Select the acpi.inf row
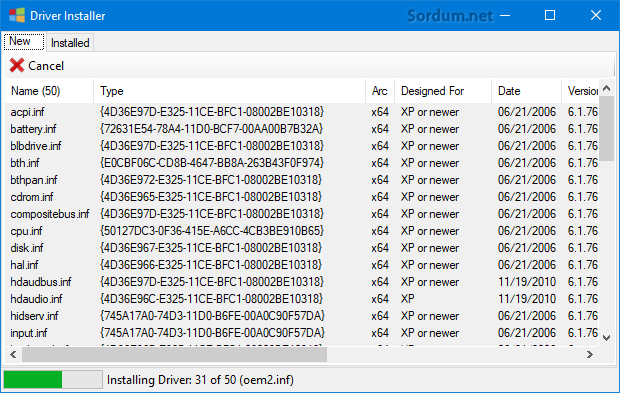The height and width of the screenshot is (393, 620). (x=302, y=112)
